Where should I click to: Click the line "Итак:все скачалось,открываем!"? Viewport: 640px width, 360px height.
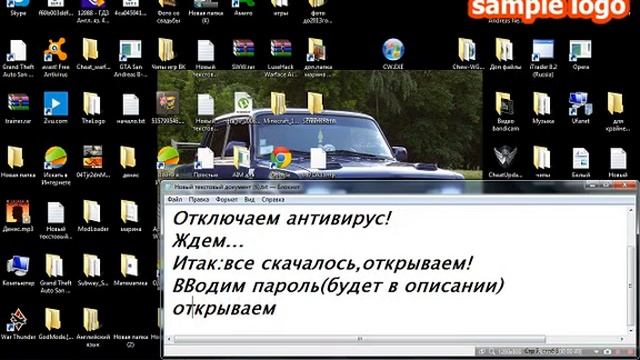click(x=322, y=263)
